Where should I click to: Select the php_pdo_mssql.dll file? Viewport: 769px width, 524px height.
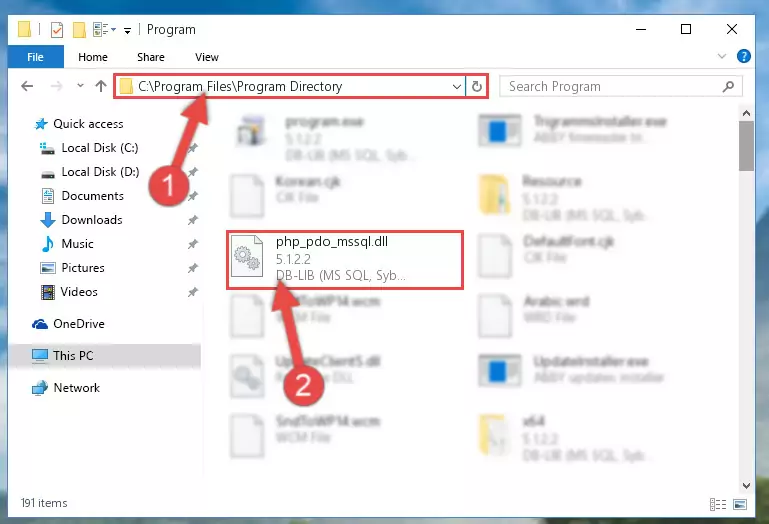(x=345, y=259)
